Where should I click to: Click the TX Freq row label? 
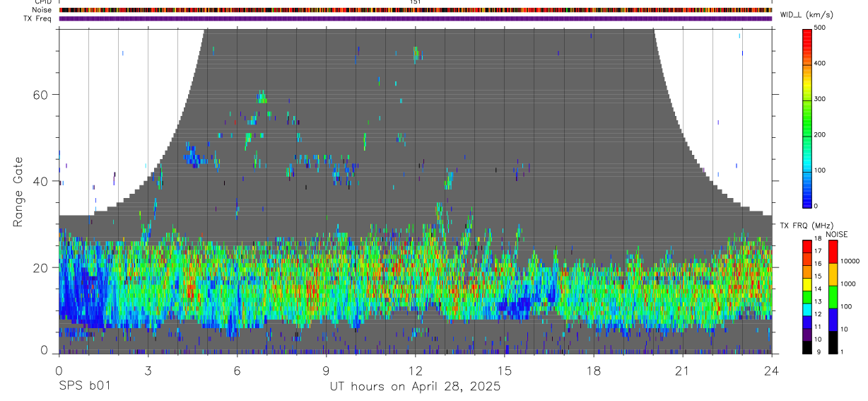coord(38,18)
